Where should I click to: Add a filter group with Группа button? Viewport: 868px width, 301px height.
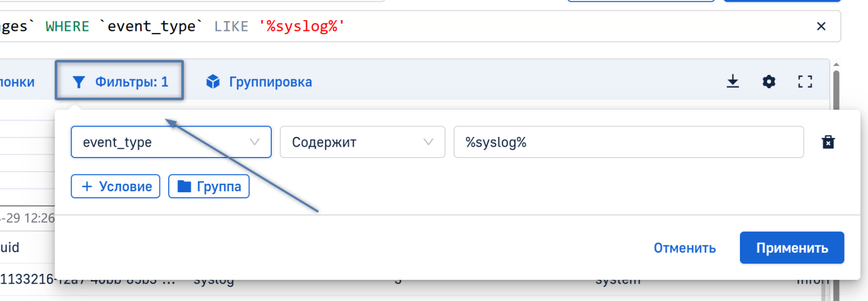coord(209,186)
